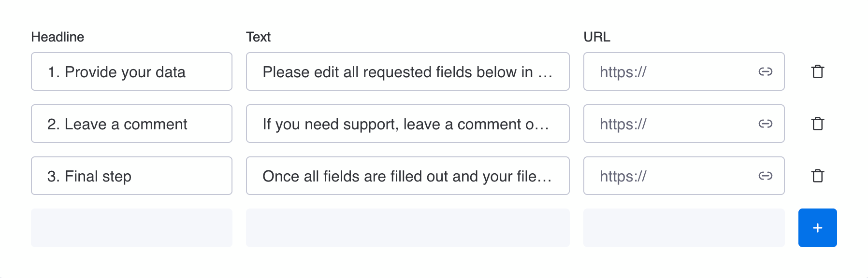Click the empty URL placeholder in last row

coord(684,228)
